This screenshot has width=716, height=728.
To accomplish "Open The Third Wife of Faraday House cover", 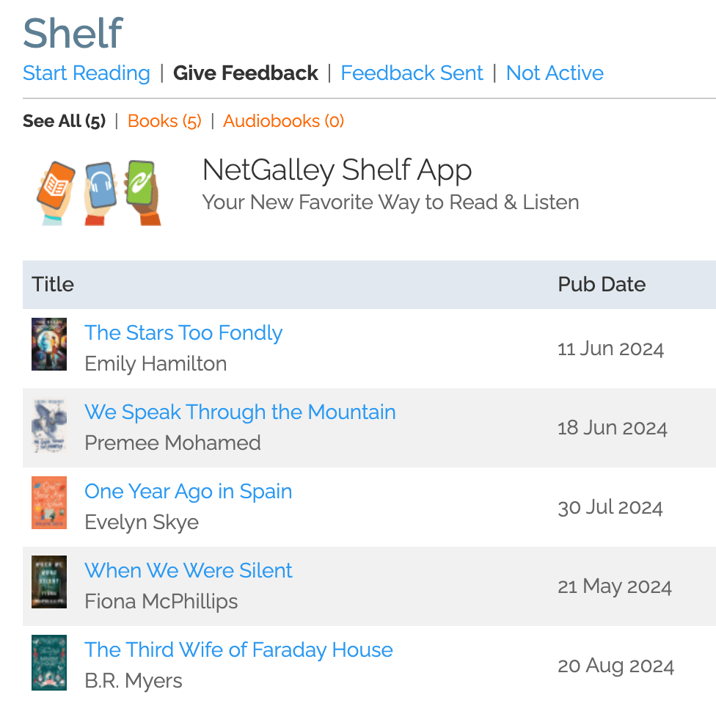I will 49,663.
